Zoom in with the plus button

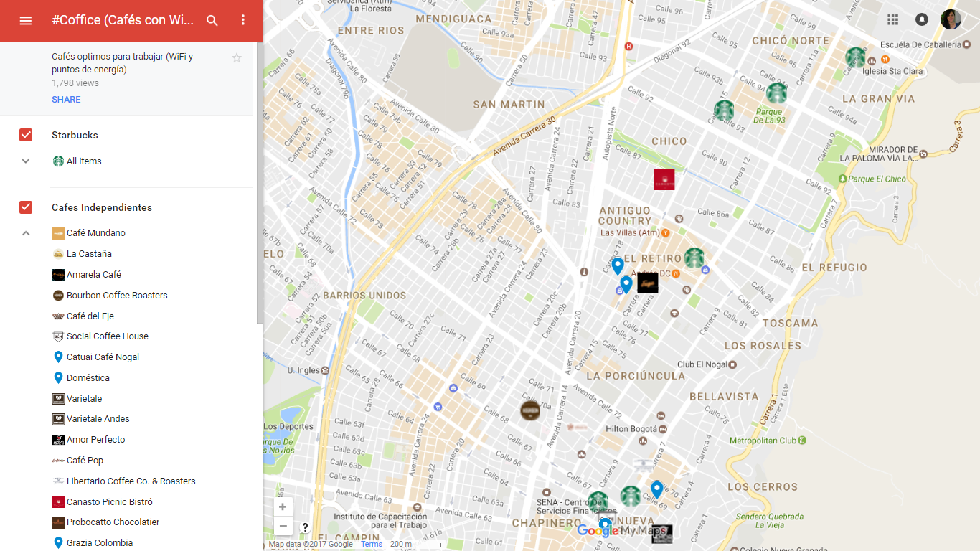tap(283, 507)
